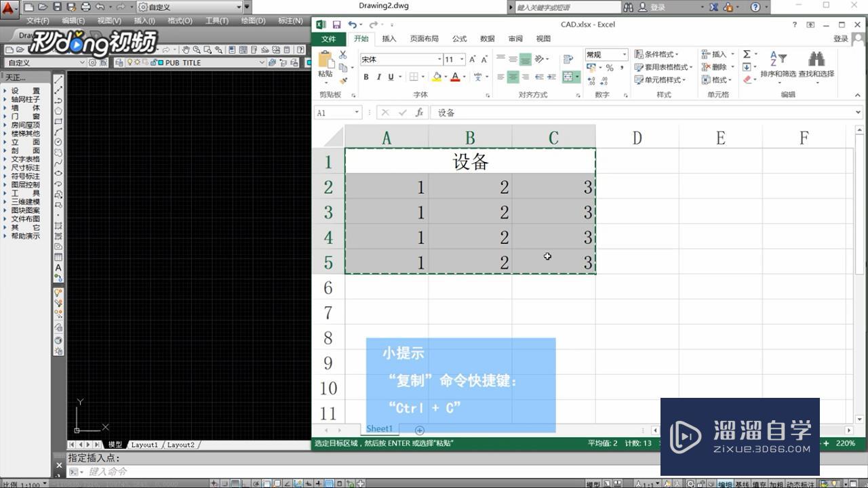
Task: Select the AutoCAD circle draw tool
Action: pos(58,142)
